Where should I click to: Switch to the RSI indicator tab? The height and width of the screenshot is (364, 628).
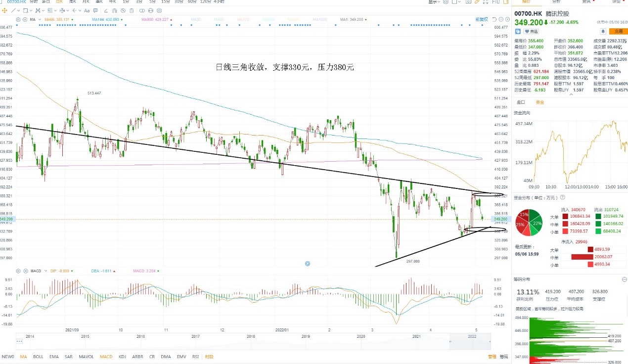coord(196,357)
